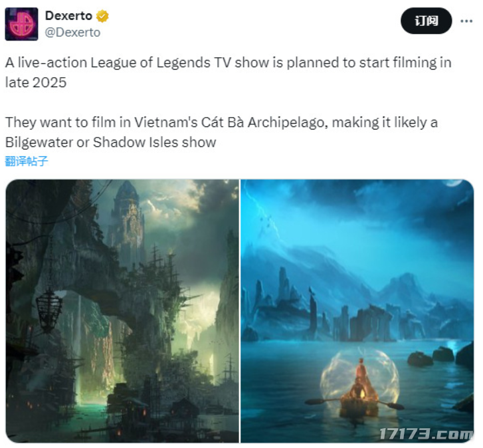Click the gold verified badge
This screenshot has height=448, width=483.
(x=102, y=16)
